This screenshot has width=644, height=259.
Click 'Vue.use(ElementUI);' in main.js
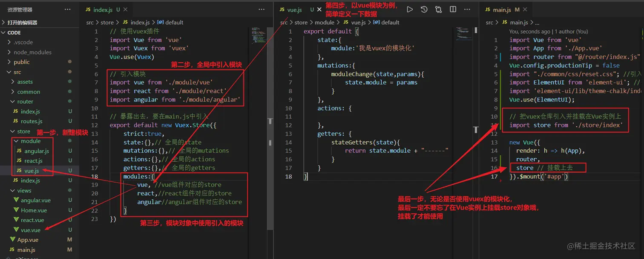coord(542,99)
